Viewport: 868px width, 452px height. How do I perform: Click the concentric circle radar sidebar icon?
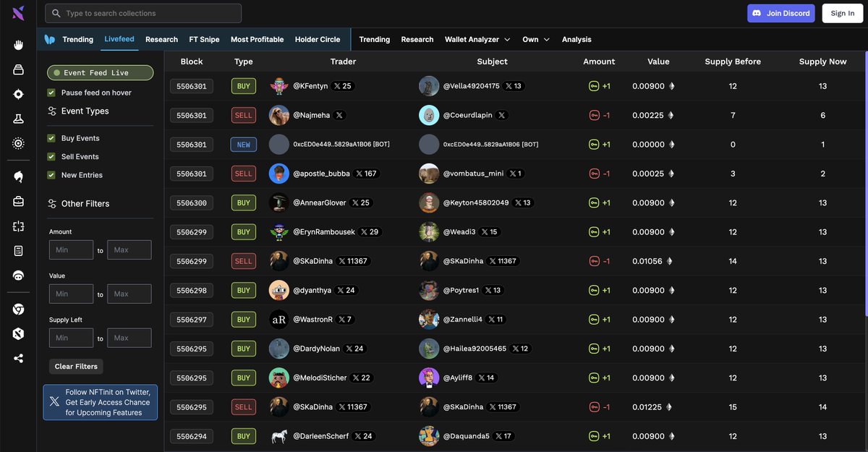[18, 143]
